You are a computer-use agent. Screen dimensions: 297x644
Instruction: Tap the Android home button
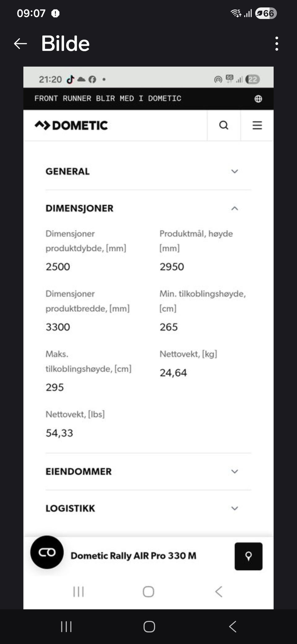[x=149, y=627]
